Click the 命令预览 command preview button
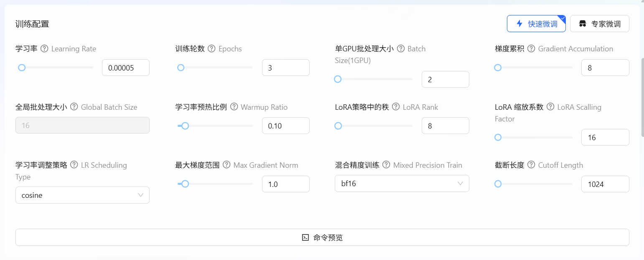The height and width of the screenshot is (260, 644). click(x=322, y=237)
